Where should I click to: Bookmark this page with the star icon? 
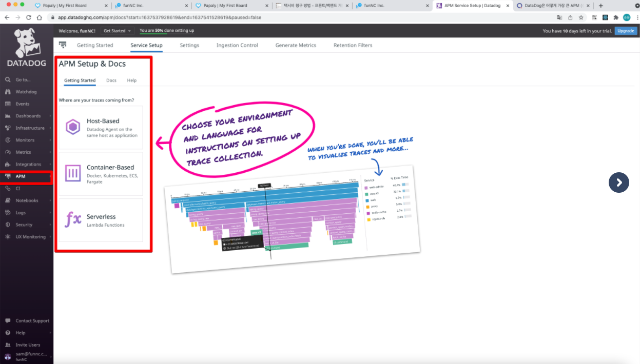581,17
